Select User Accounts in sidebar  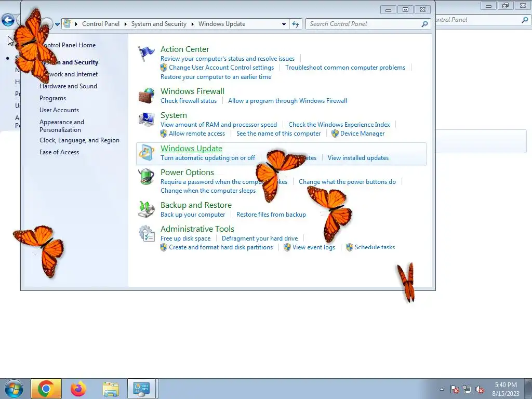pos(59,110)
